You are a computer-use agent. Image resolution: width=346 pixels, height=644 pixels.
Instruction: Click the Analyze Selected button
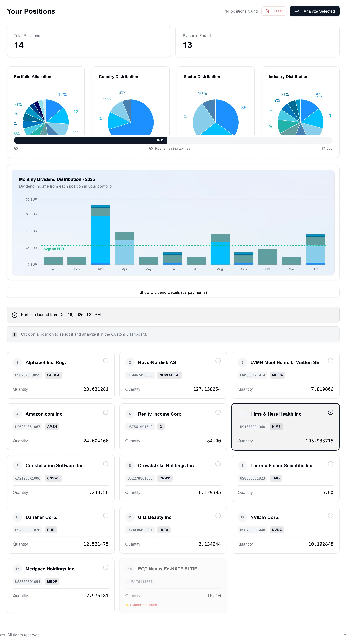pos(315,11)
